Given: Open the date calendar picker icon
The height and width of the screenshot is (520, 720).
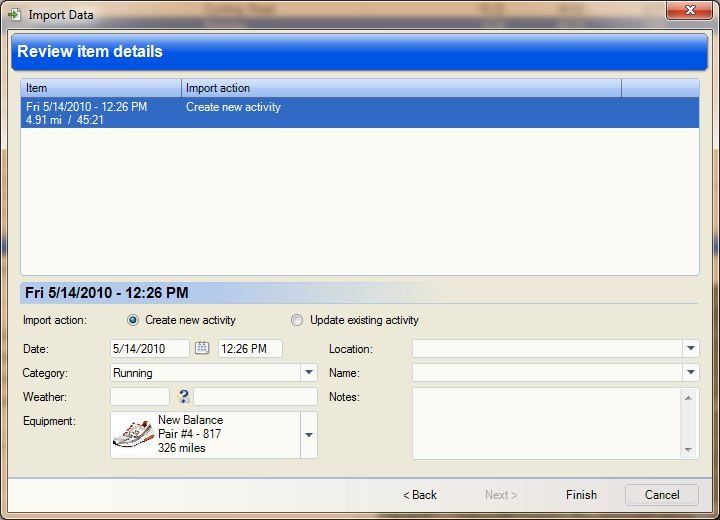Looking at the screenshot, I should [202, 348].
